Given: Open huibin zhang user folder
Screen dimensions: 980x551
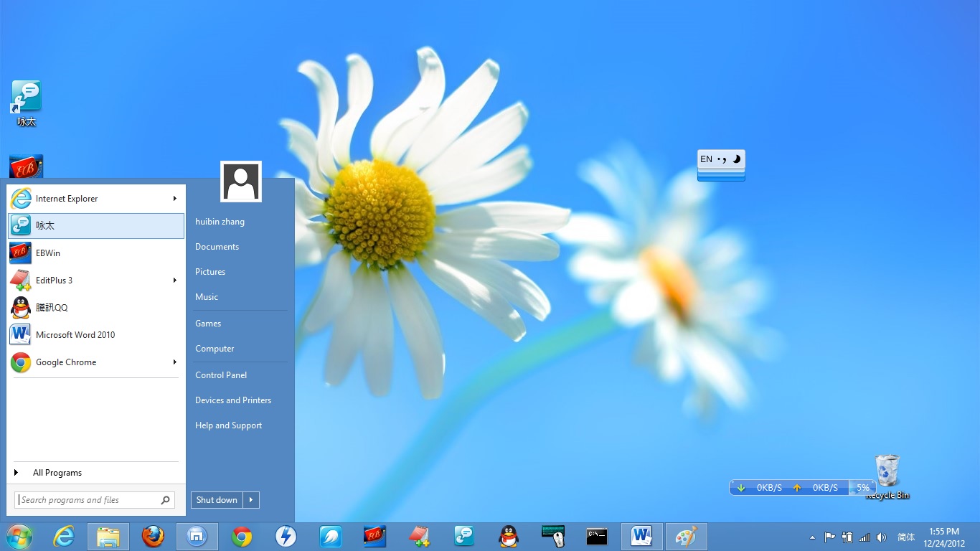Looking at the screenshot, I should point(220,222).
